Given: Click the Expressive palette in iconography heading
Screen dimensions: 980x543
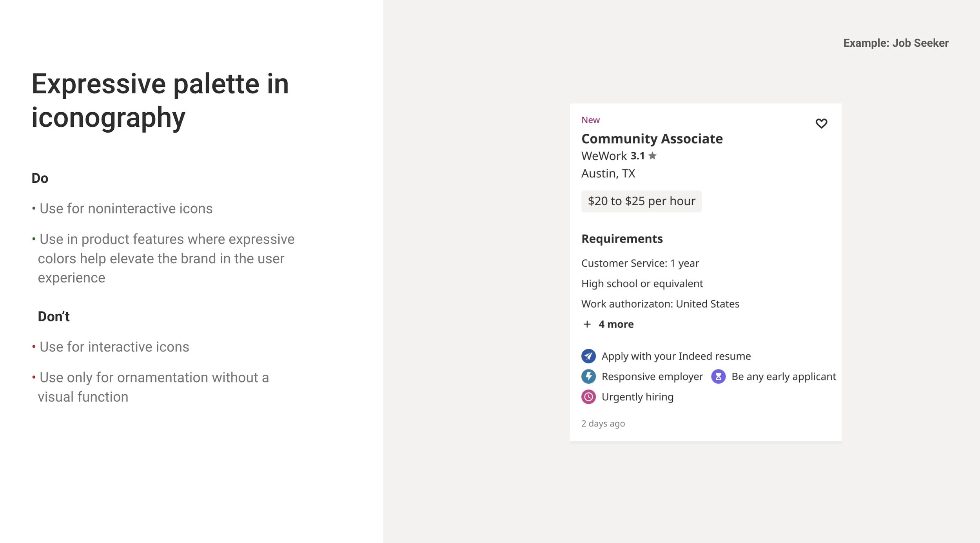Looking at the screenshot, I should tap(160, 100).
